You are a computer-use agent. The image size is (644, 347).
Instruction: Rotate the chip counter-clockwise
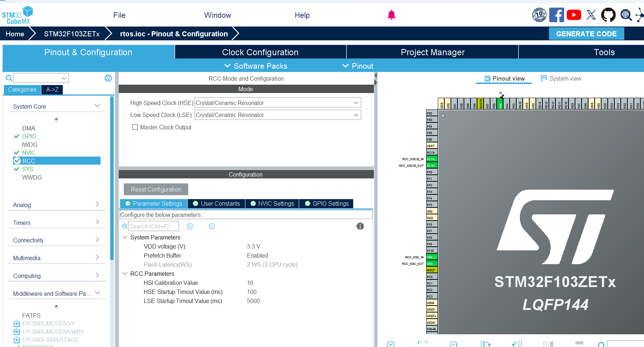coord(517,344)
